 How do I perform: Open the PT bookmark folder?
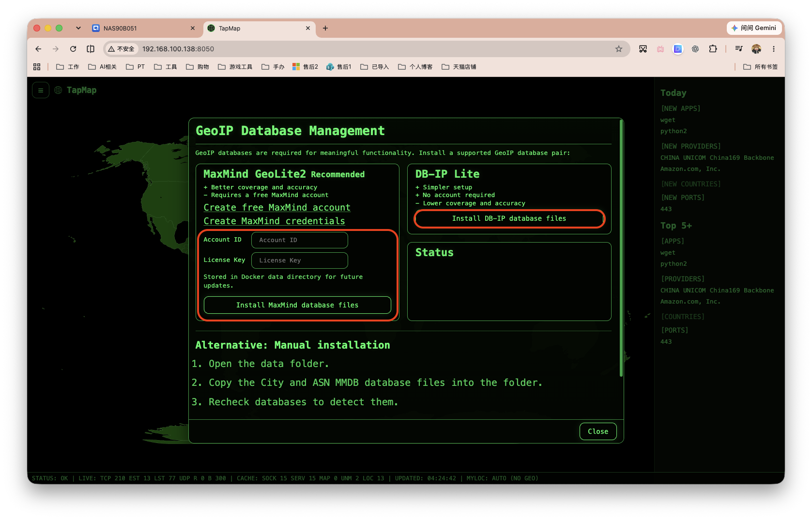[136, 67]
